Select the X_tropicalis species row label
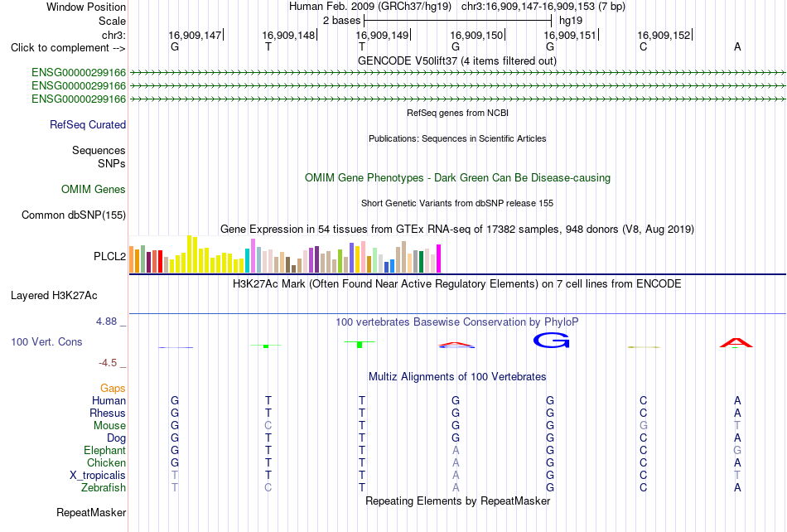 coord(98,476)
